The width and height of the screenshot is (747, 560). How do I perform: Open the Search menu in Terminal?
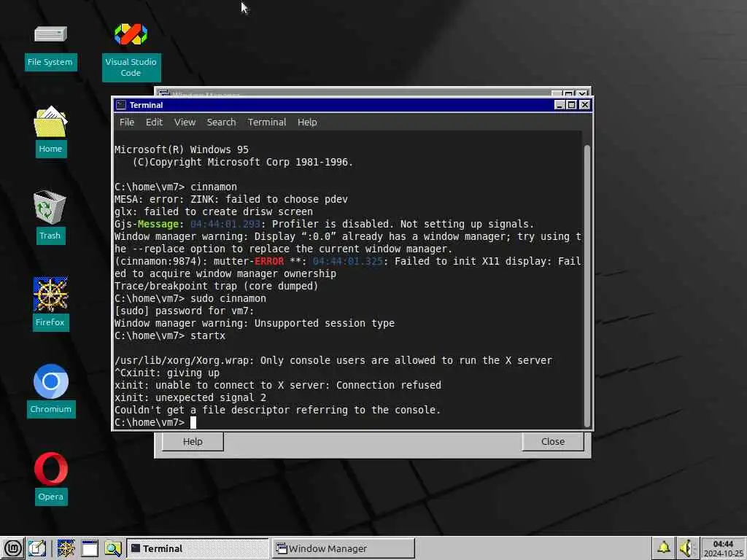[x=221, y=122]
